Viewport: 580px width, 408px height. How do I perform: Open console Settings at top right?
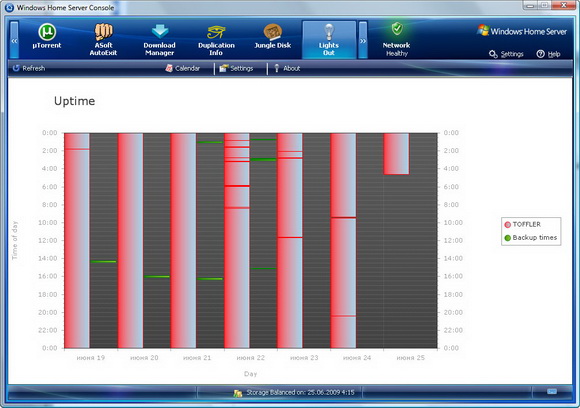506,54
